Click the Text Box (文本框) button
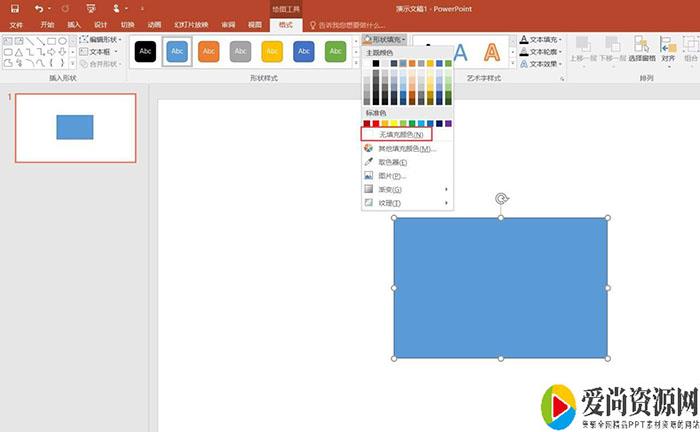Screen dimensions: 700x432 pos(100,51)
